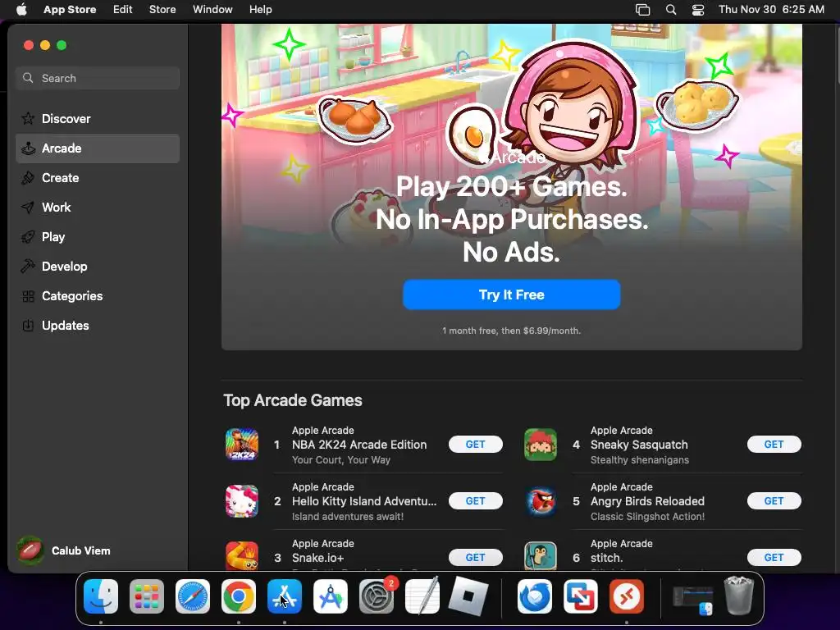Image resolution: width=840 pixels, height=630 pixels.
Task: Open the stage manager icon in menu bar
Action: tap(642, 10)
